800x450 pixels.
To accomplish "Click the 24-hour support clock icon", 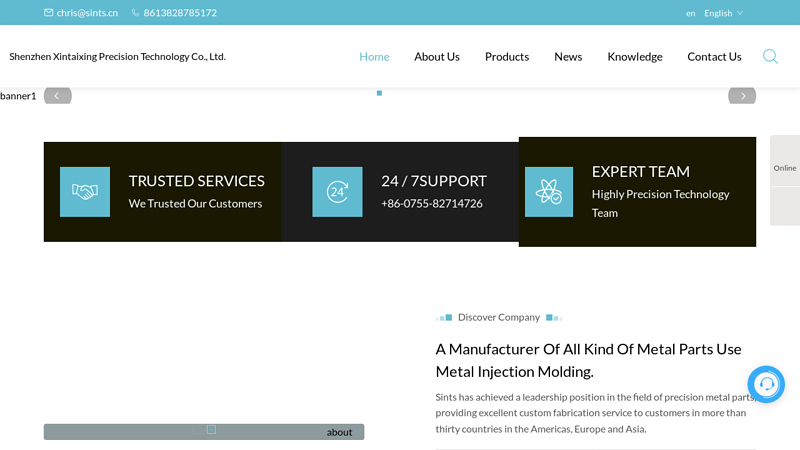I will tap(337, 192).
